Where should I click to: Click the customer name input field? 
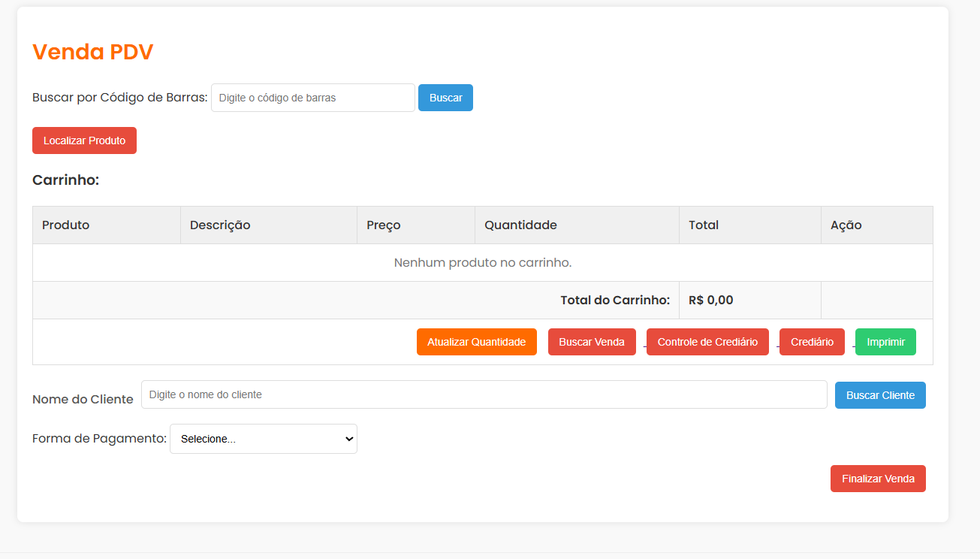pyautogui.click(x=484, y=394)
